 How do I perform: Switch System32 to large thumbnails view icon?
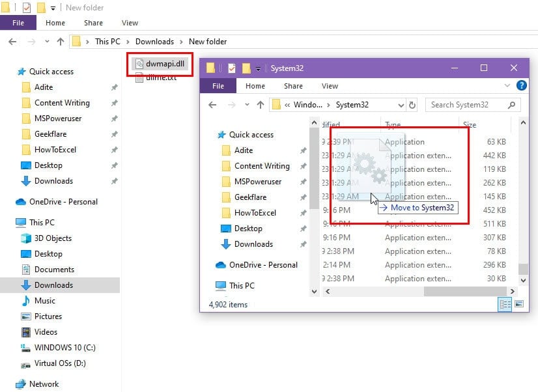519,304
